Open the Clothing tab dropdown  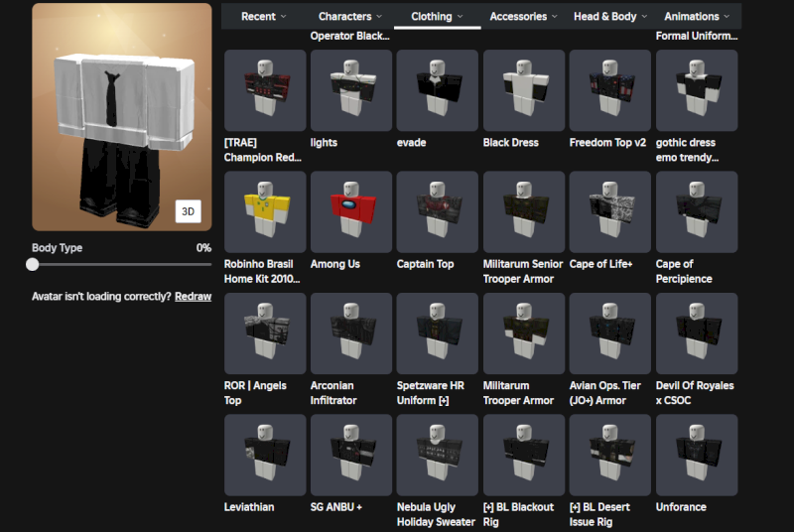click(x=437, y=16)
